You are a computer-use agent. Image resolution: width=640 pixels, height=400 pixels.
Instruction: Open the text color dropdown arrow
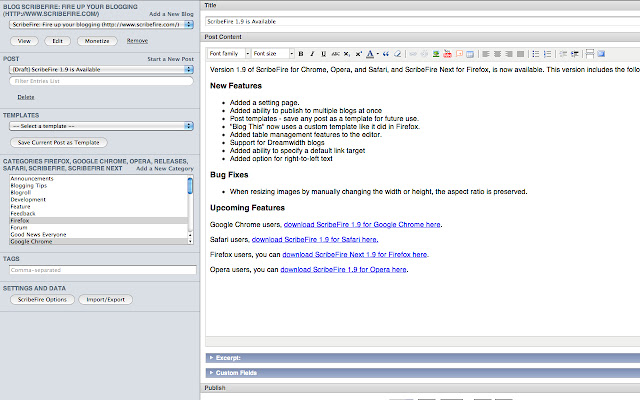[378, 54]
